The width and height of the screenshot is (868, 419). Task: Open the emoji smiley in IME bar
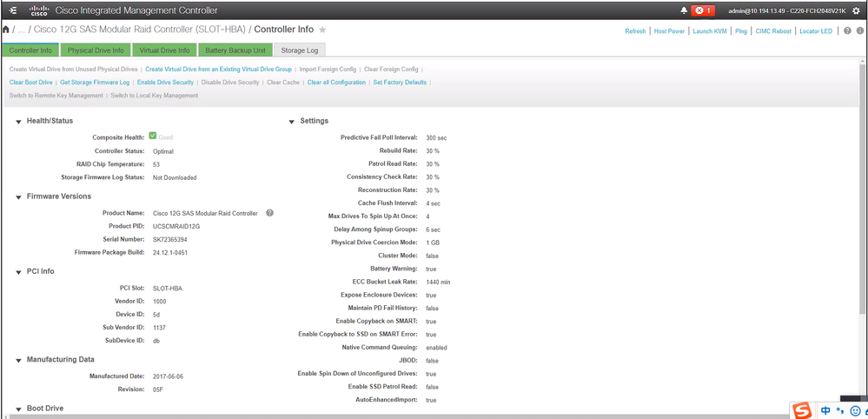click(x=855, y=411)
